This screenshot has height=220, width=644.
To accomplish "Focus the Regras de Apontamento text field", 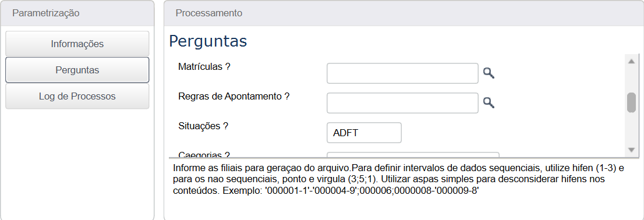I will (x=402, y=103).
